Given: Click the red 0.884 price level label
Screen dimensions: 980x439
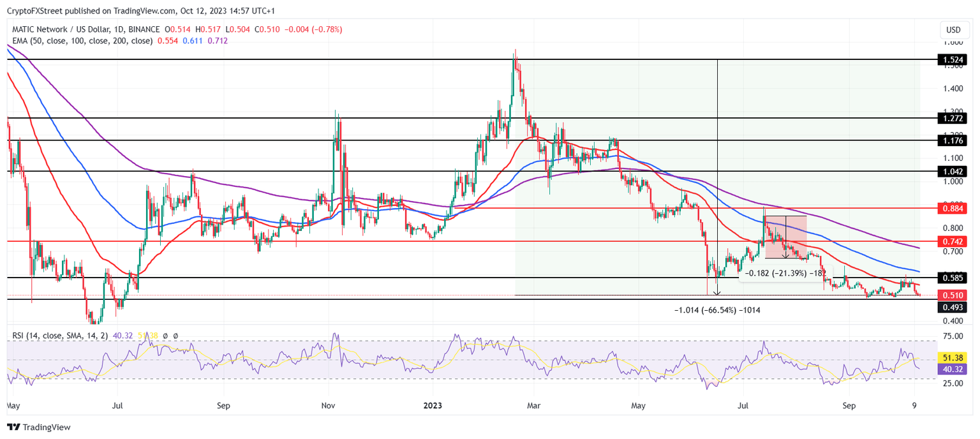Looking at the screenshot, I should click(x=953, y=207).
